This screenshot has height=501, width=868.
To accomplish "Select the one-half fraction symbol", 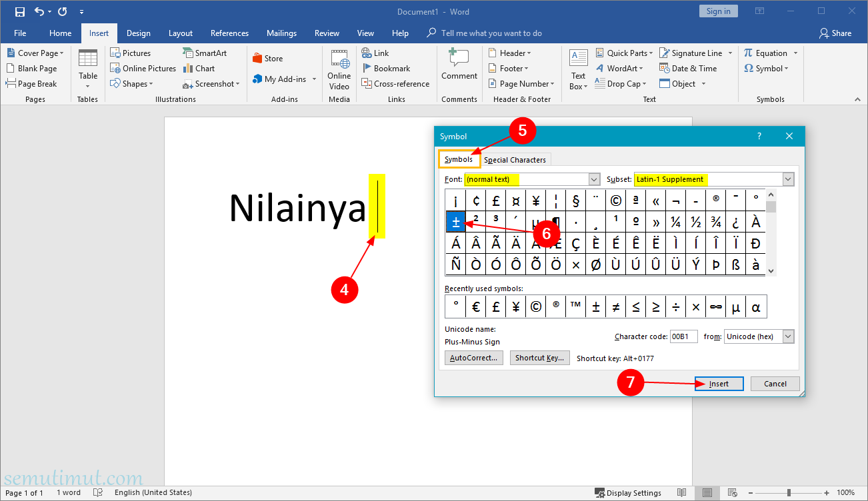I will (695, 222).
